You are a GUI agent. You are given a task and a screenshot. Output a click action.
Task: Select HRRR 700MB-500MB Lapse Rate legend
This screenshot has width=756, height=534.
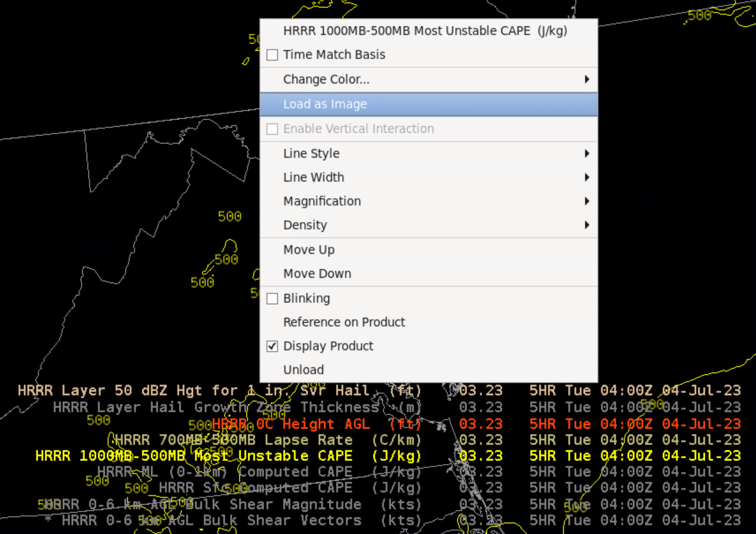pyautogui.click(x=428, y=440)
